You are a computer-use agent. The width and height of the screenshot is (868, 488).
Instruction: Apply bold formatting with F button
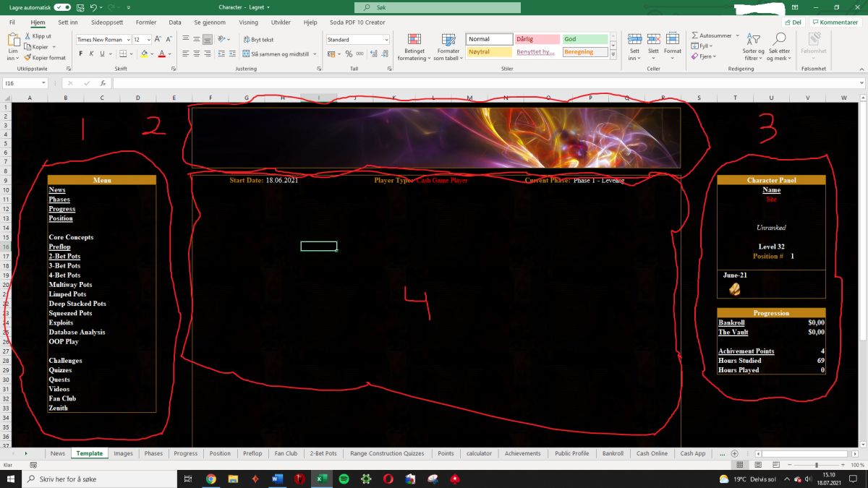[81, 53]
